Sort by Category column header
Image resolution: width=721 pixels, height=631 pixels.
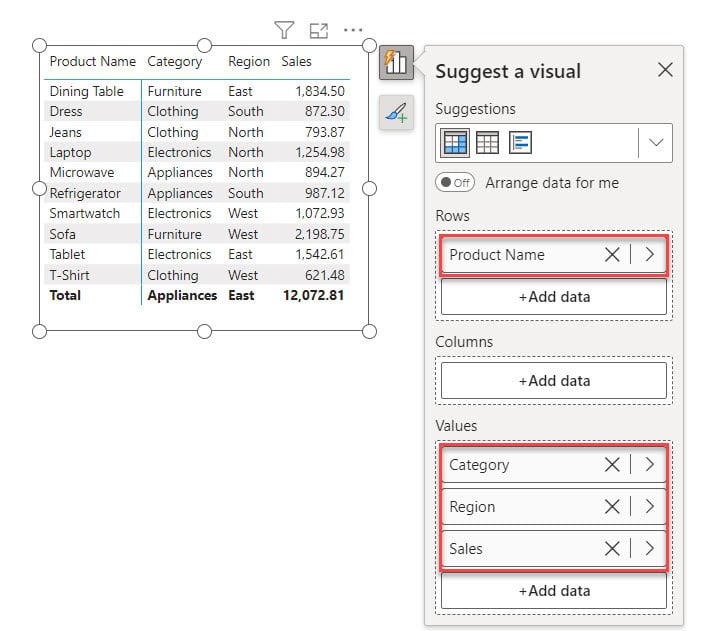tap(174, 62)
